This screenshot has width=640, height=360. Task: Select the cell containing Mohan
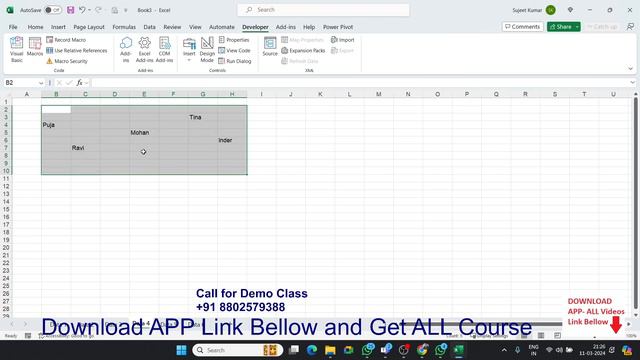tap(144, 133)
